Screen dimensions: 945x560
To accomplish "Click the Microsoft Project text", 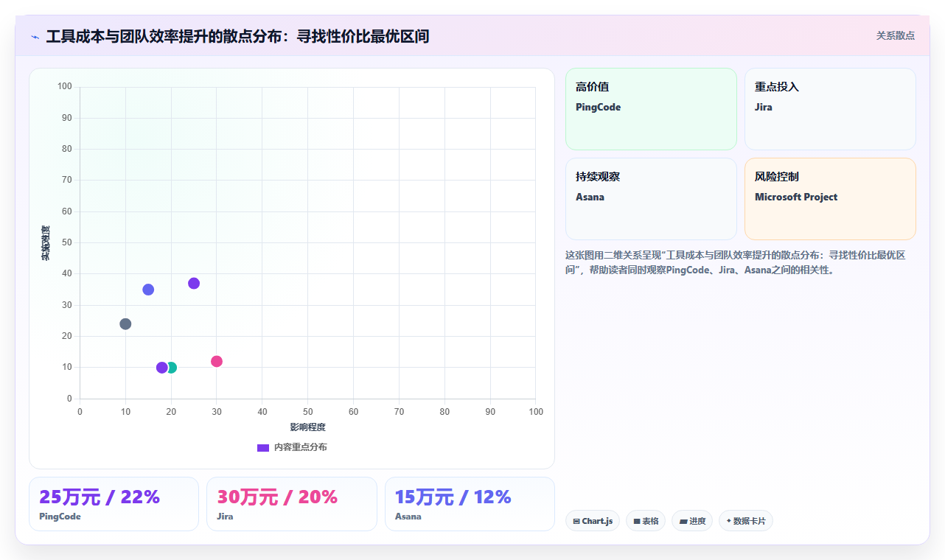I will pyautogui.click(x=796, y=197).
